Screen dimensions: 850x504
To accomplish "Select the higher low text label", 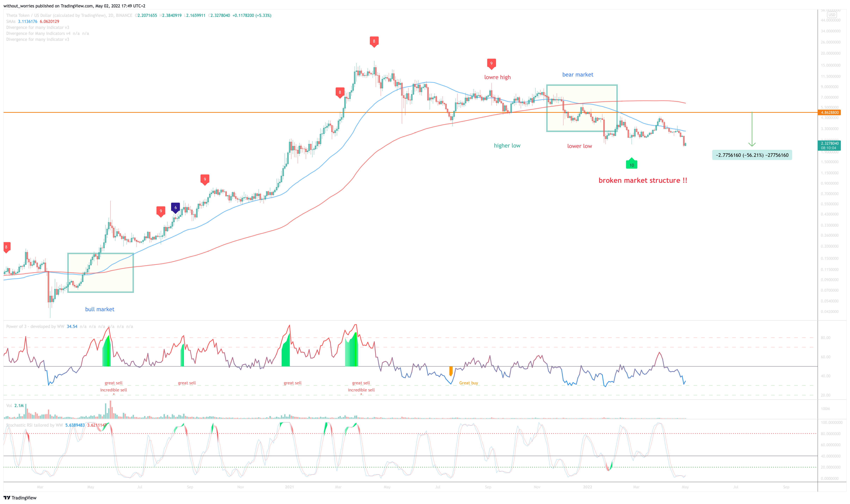I will (507, 146).
